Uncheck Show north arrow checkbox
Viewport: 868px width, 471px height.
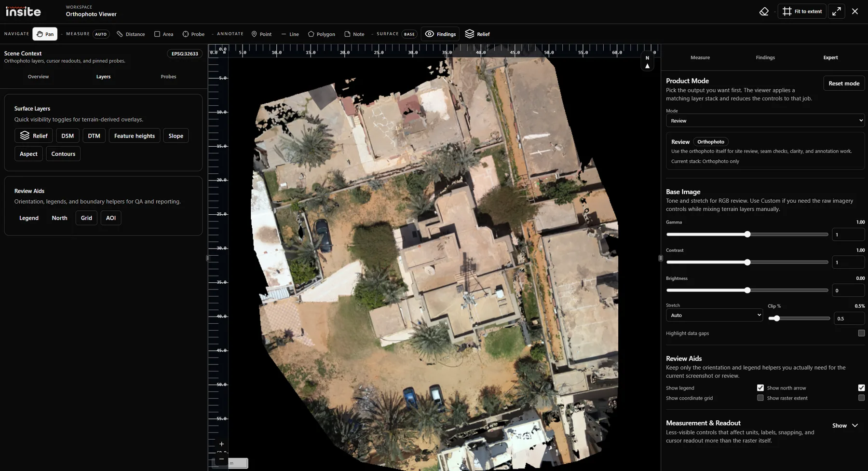(x=861, y=388)
